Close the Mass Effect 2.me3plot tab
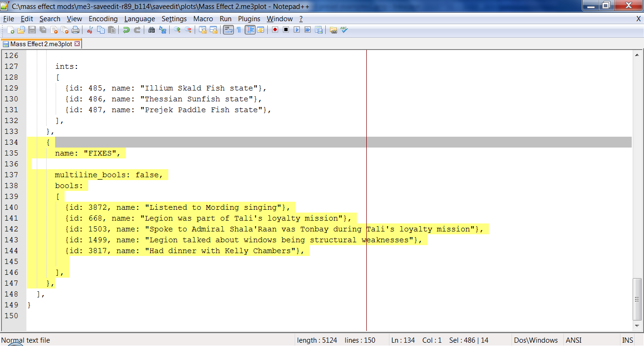This screenshot has height=346, width=644. click(78, 43)
